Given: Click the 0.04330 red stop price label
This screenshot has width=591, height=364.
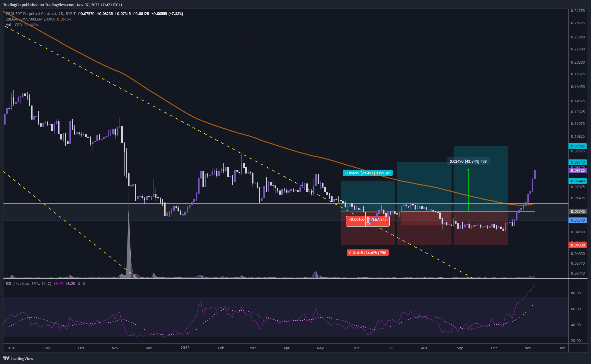Looking at the screenshot, I should [x=577, y=245].
